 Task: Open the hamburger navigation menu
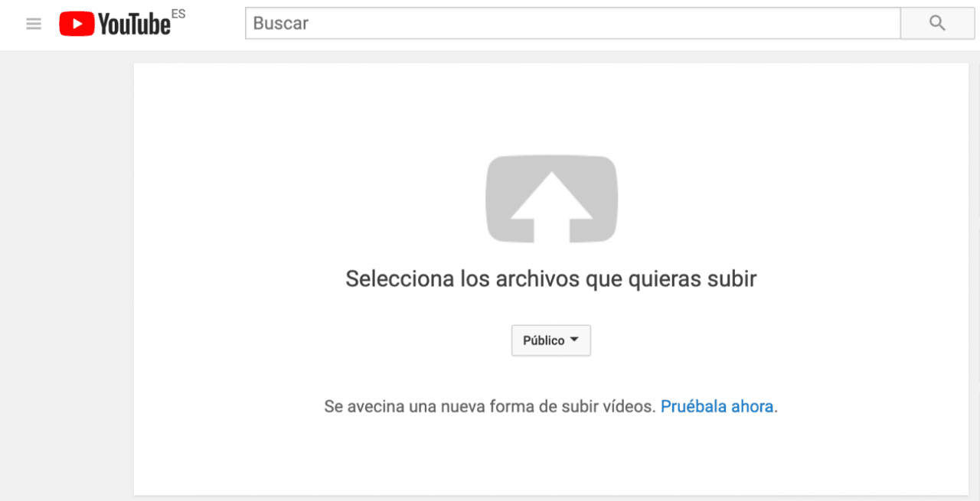tap(33, 23)
